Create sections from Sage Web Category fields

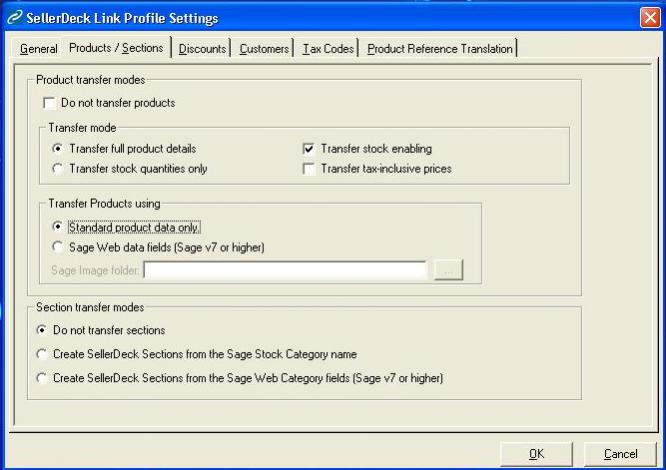coord(41,379)
